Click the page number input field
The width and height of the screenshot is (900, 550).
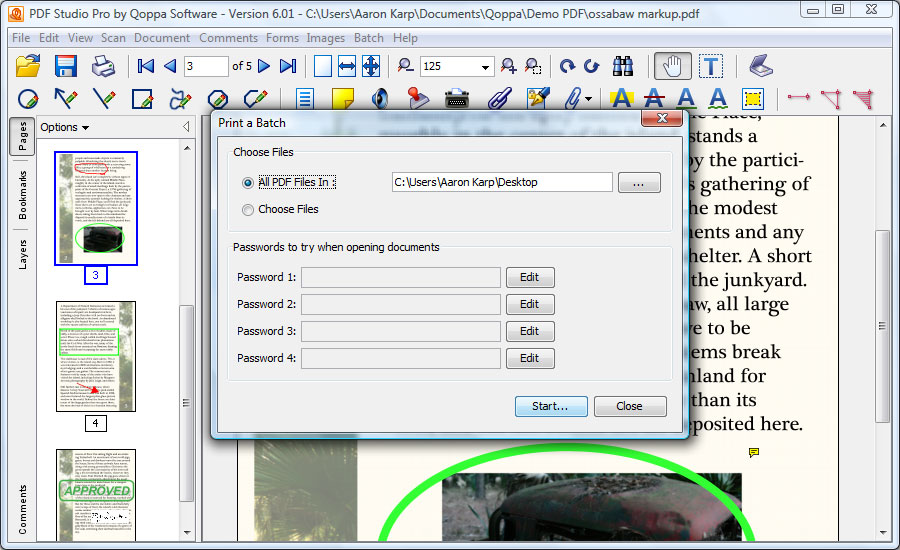pyautogui.click(x=205, y=66)
